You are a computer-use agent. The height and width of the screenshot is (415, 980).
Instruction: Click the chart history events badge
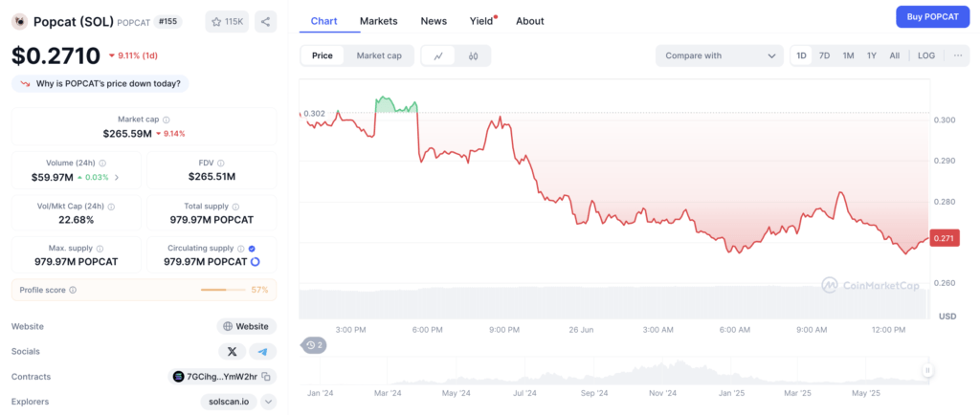tap(314, 344)
